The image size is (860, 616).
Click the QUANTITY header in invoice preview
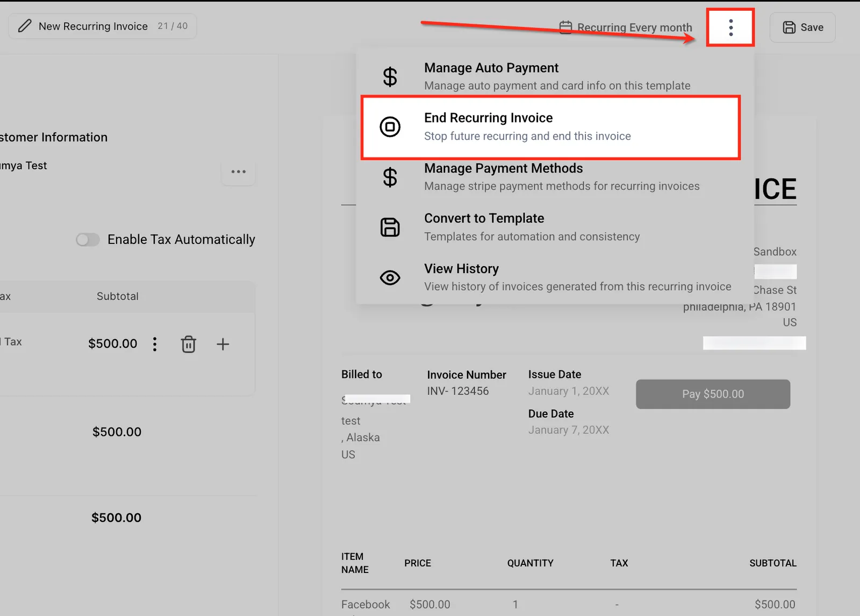530,563
